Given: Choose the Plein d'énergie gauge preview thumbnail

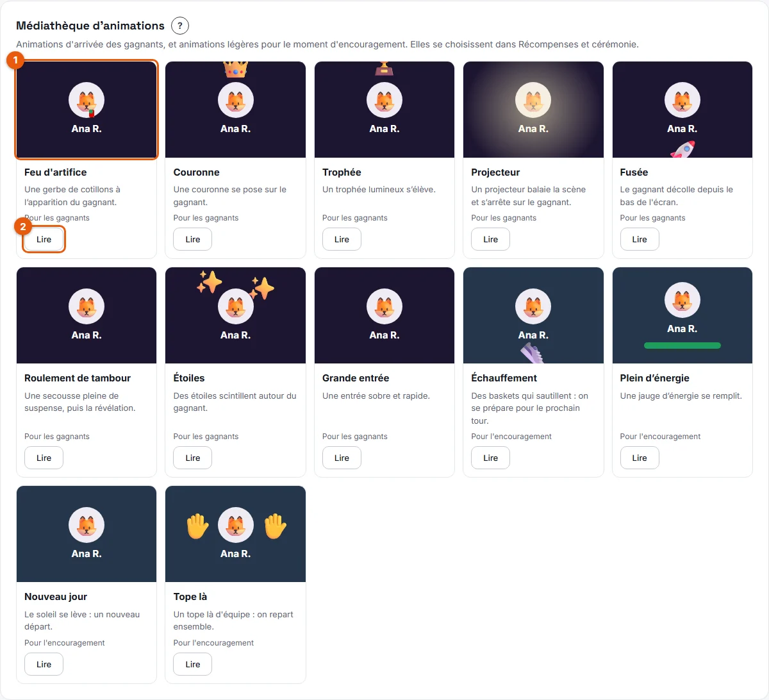Looking at the screenshot, I should [682, 315].
